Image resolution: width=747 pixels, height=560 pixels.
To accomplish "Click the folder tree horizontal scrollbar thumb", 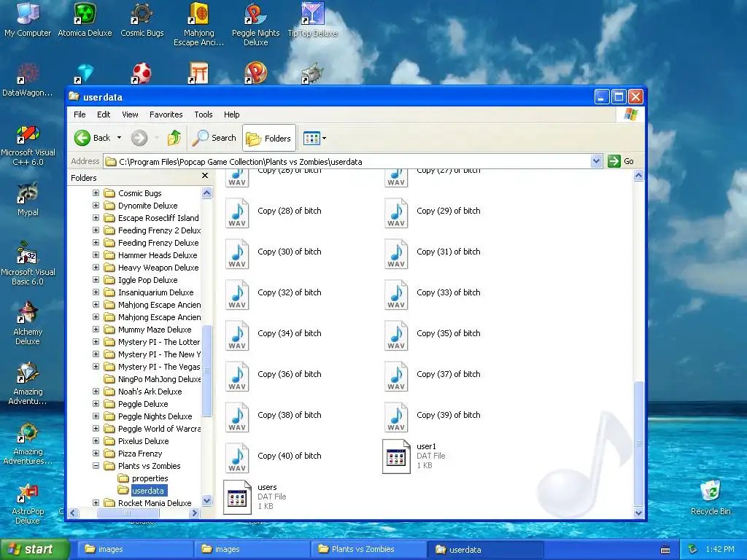I will point(128,513).
